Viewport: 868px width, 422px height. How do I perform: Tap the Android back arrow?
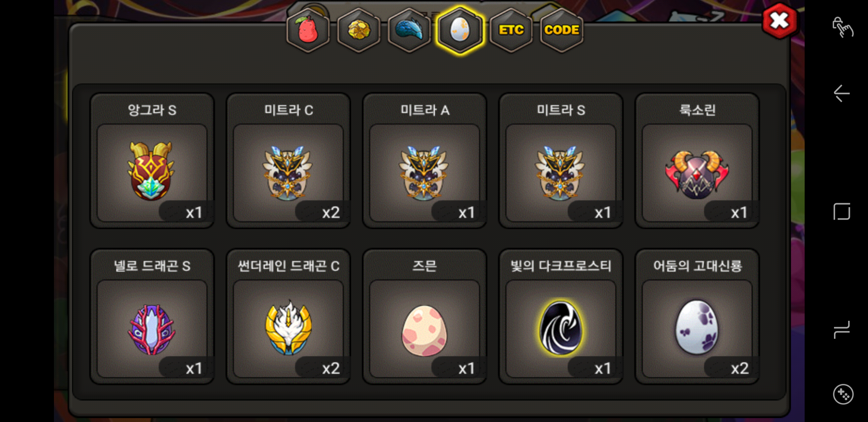click(x=842, y=93)
